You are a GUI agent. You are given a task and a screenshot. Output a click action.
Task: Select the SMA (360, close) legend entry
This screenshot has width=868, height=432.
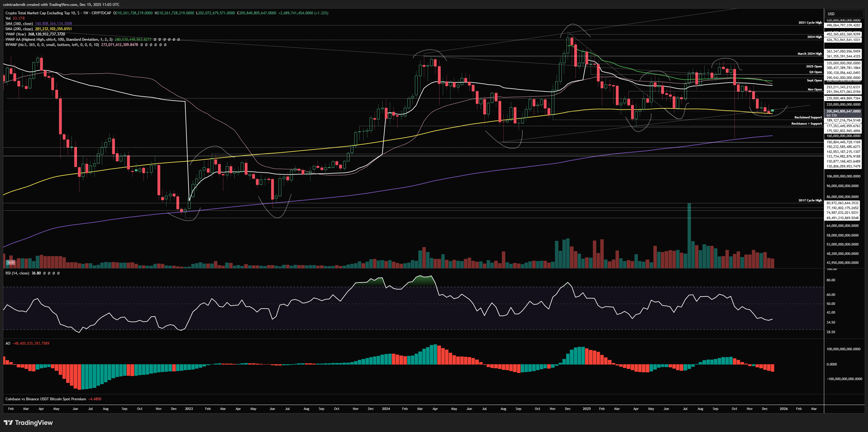19,24
